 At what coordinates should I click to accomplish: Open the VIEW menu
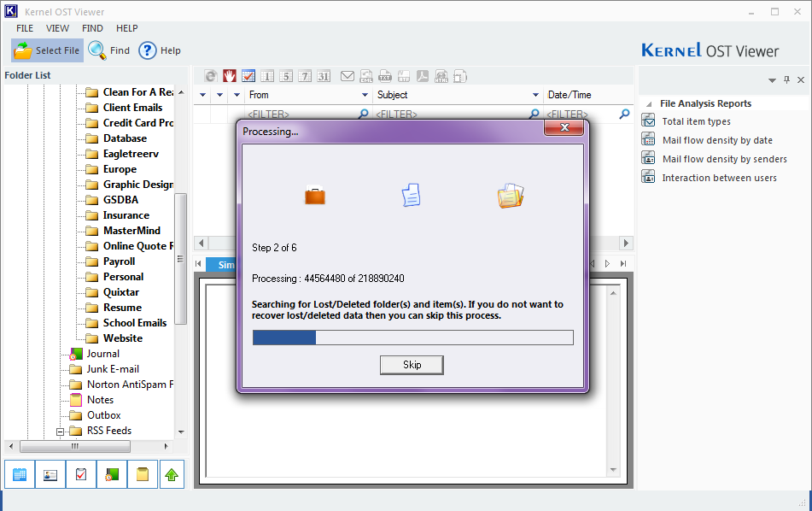click(x=57, y=28)
